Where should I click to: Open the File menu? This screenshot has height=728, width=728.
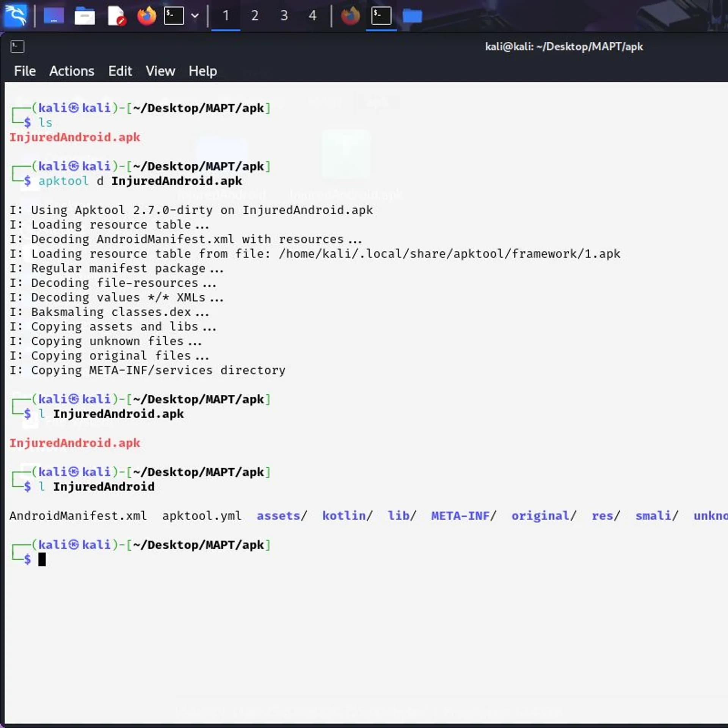pos(25,71)
